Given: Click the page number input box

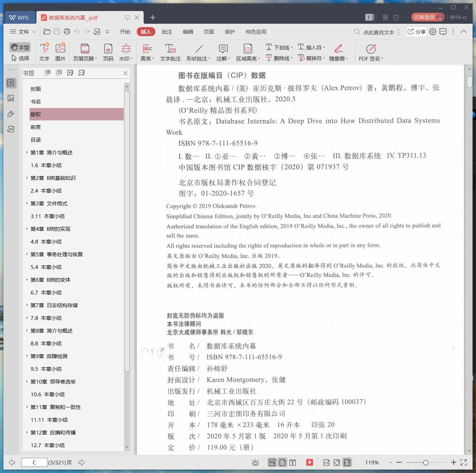Looking at the screenshot, I should pos(34,462).
